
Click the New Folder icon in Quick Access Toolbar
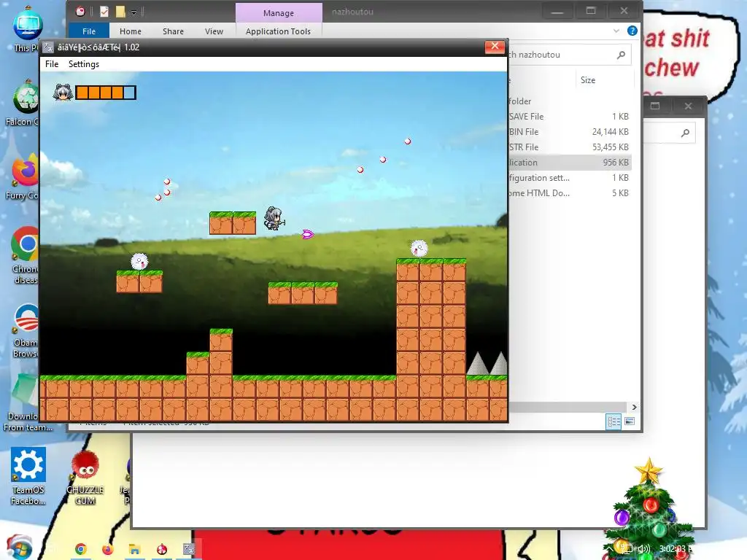point(120,12)
